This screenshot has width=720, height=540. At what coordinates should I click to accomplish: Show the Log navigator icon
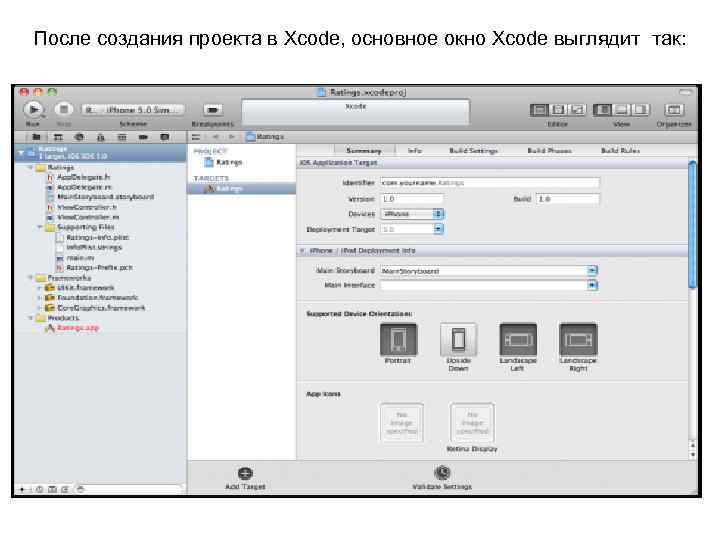pos(165,137)
